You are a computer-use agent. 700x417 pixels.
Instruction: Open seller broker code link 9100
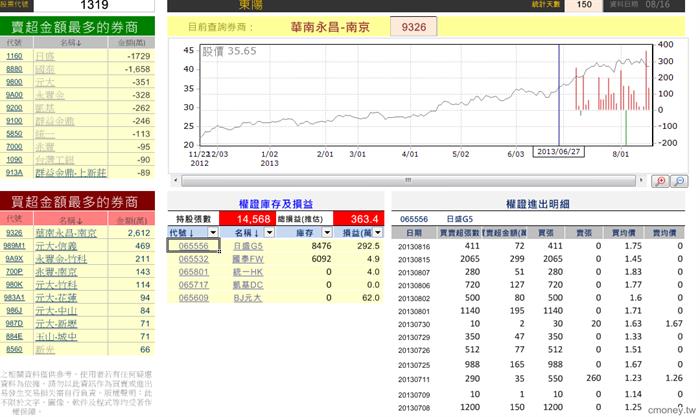coord(14,121)
